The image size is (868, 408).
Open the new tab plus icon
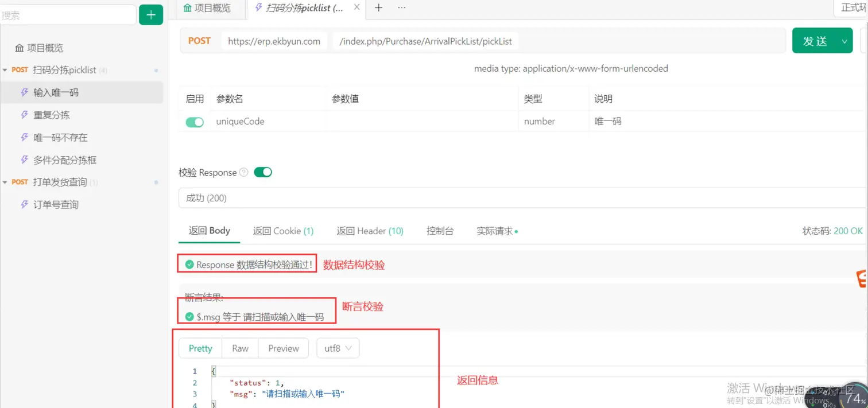click(378, 7)
